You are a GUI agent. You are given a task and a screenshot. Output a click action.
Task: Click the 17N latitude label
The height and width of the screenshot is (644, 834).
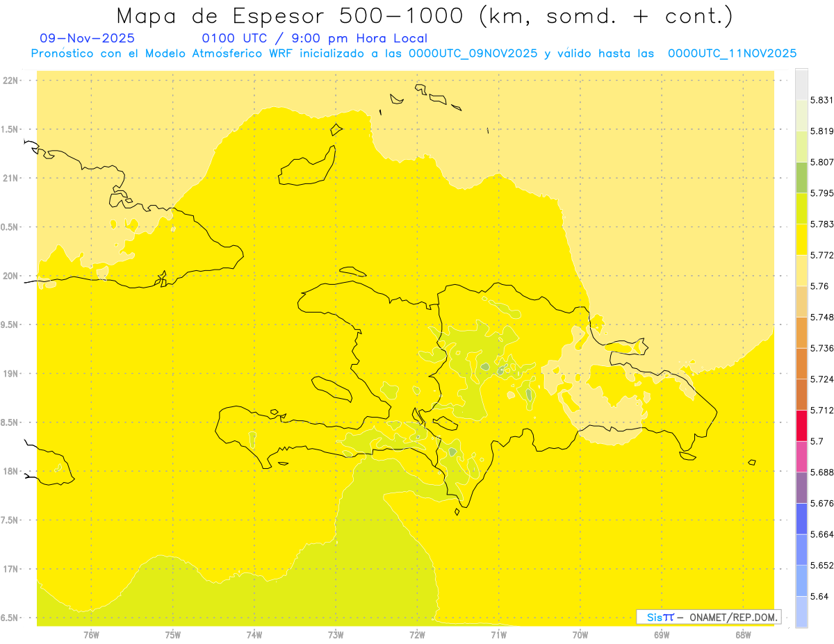10,569
